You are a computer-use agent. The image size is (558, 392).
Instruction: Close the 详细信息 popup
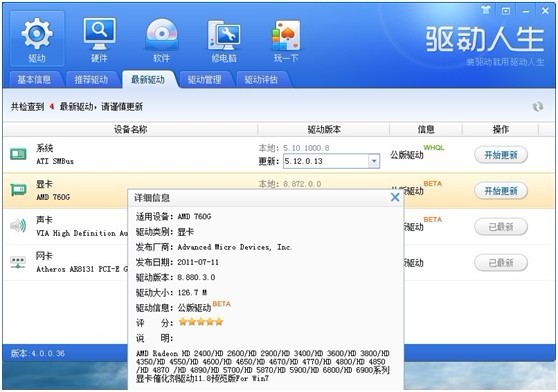click(x=395, y=197)
